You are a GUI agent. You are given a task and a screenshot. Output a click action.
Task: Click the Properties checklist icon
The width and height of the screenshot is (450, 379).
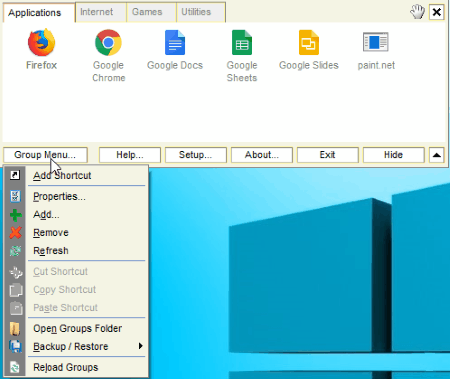click(x=15, y=196)
